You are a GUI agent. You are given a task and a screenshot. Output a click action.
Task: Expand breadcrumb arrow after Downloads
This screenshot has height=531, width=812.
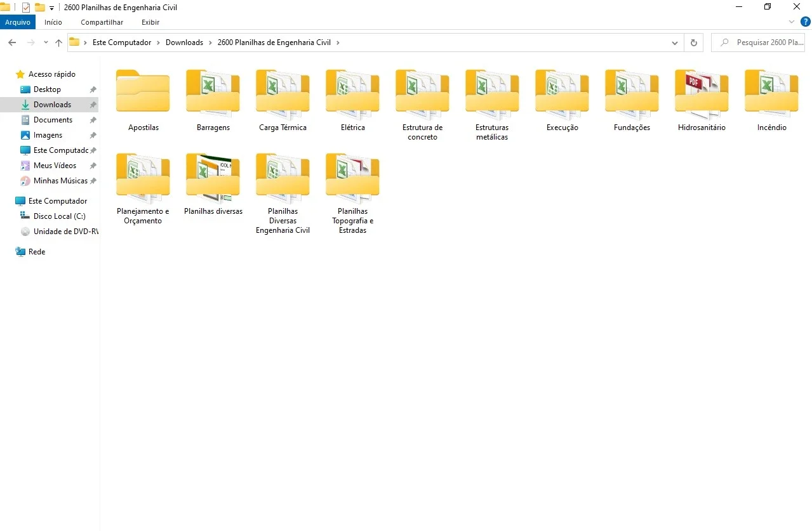[210, 43]
